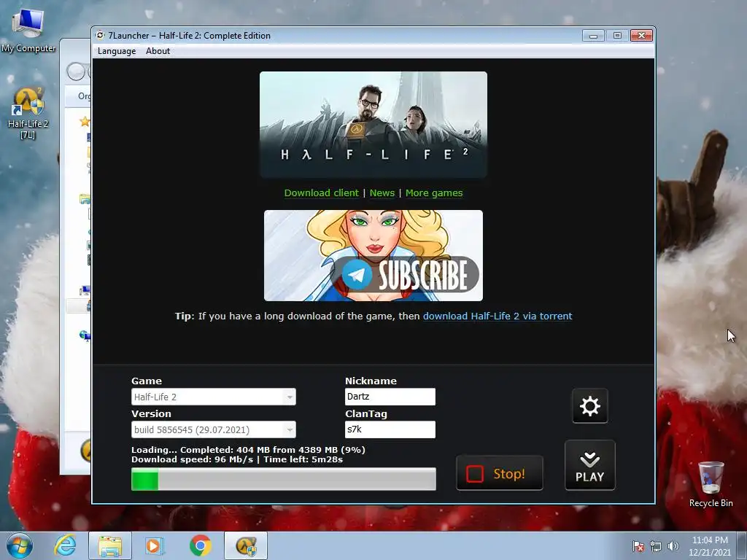The image size is (747, 560).
Task: Click download Half-Life 2 via torrent link
Action: (498, 316)
